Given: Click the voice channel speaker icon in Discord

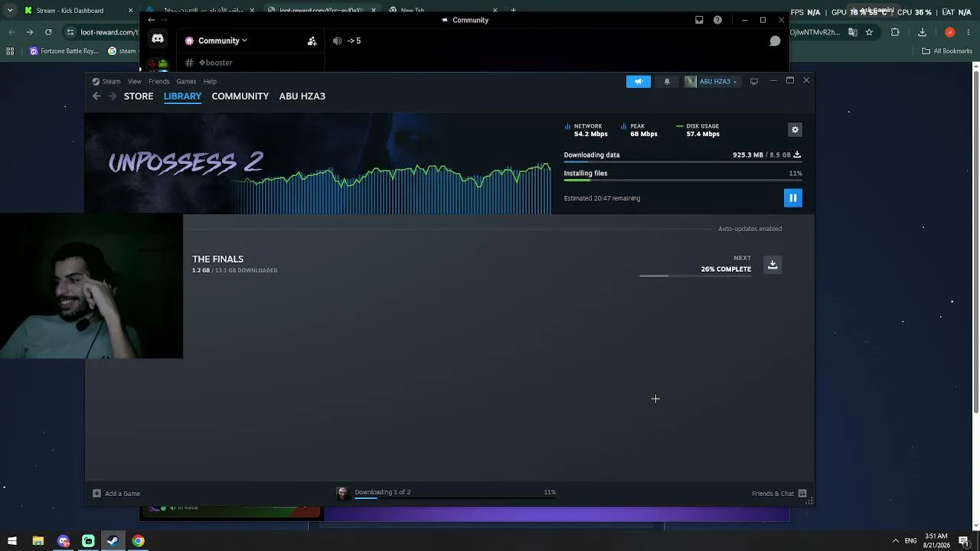Looking at the screenshot, I should [x=337, y=41].
